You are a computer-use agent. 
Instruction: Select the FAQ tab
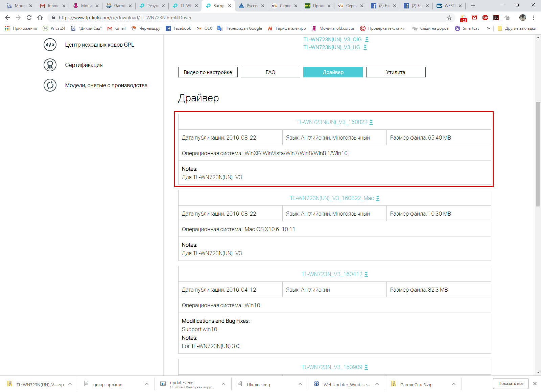coord(270,72)
